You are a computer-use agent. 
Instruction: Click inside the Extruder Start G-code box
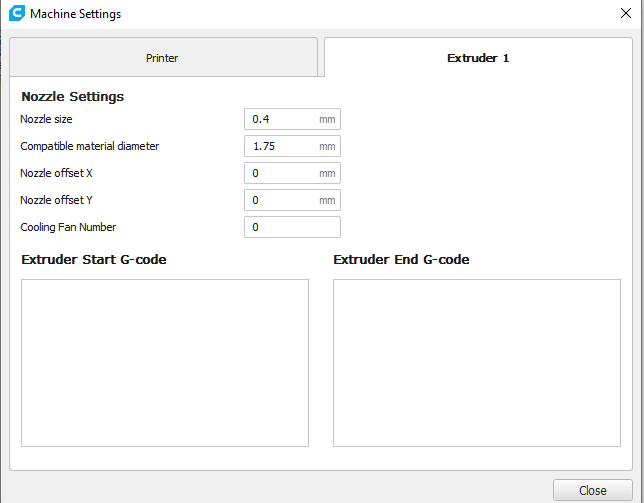tap(165, 363)
